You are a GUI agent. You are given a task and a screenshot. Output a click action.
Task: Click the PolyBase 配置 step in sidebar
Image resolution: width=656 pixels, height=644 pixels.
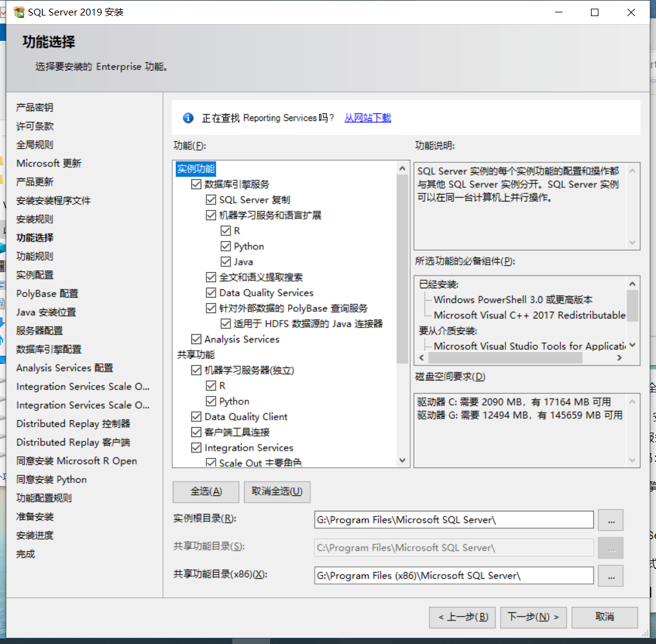click(47, 294)
